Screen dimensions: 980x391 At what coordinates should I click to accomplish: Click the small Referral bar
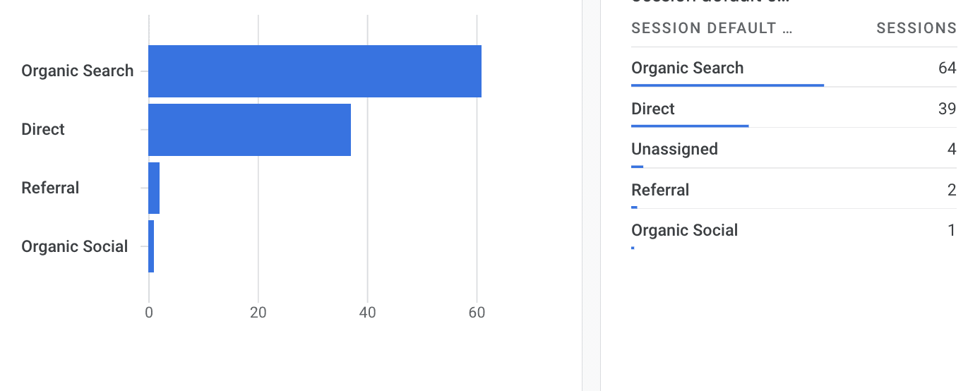[x=154, y=188]
